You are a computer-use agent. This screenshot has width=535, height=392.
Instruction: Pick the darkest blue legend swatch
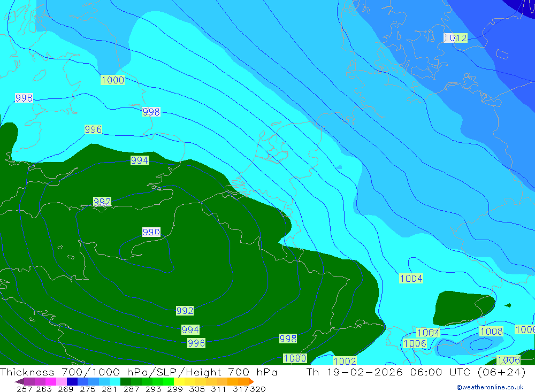[x=72, y=381]
